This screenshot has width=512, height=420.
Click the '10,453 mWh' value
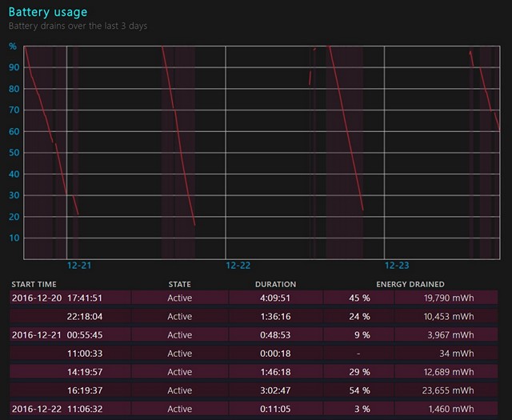click(449, 317)
